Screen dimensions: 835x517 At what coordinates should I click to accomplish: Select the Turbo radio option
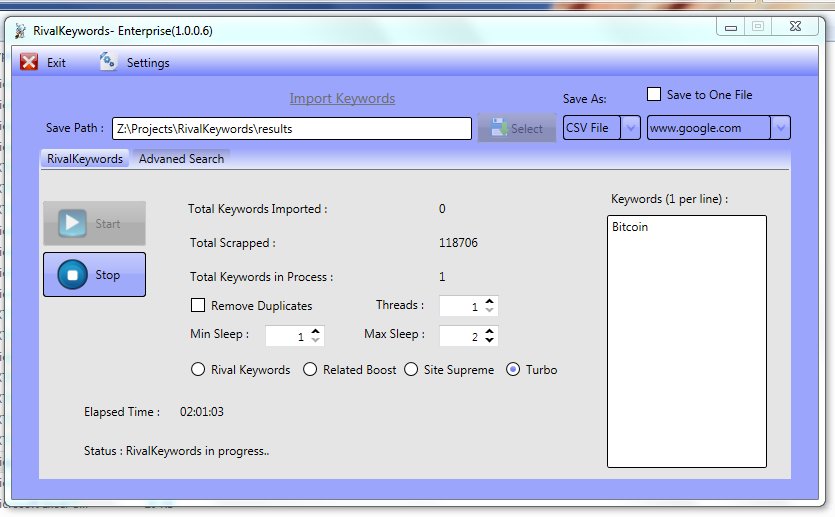click(x=513, y=370)
